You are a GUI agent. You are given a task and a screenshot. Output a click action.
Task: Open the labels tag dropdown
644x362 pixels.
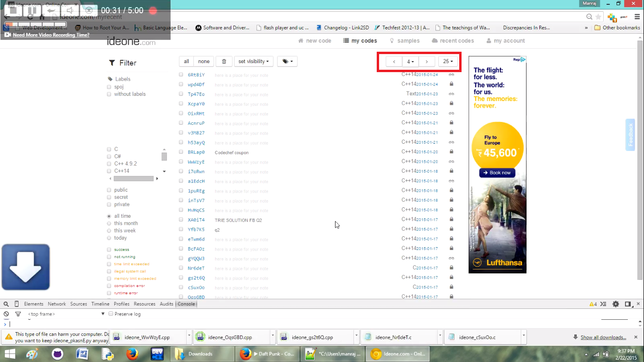coord(287,61)
